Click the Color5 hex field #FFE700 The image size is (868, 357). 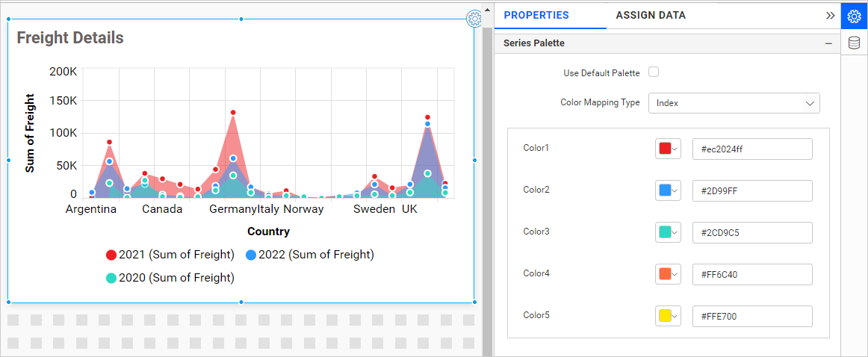(x=751, y=316)
